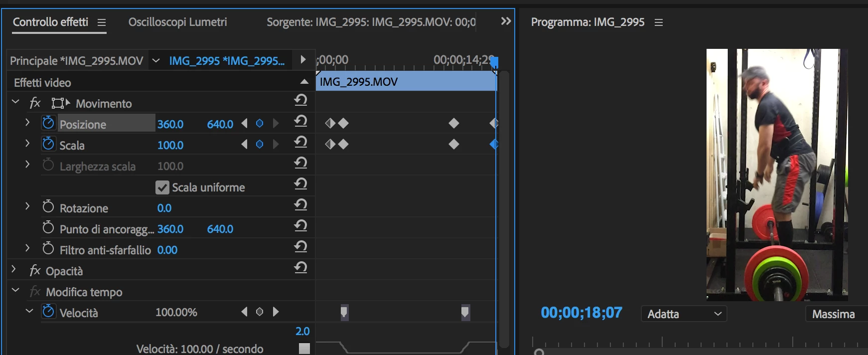Toggle Posizione animation stopwatch

pyautogui.click(x=48, y=123)
